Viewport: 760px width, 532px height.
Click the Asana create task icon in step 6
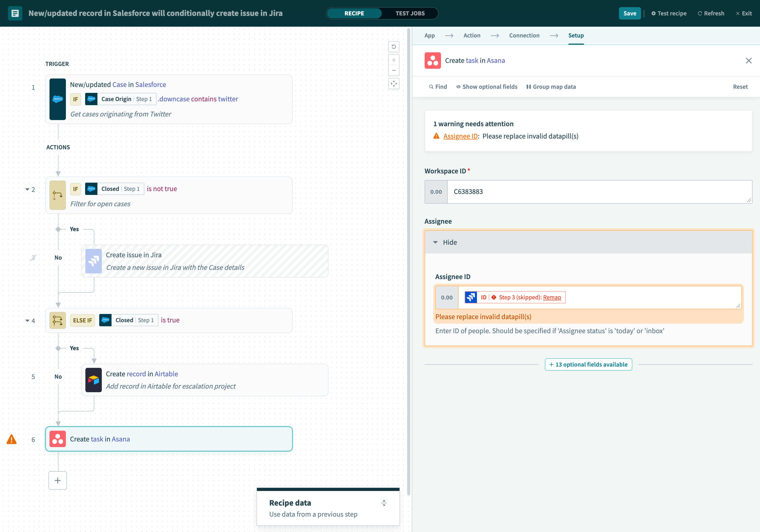[58, 438]
